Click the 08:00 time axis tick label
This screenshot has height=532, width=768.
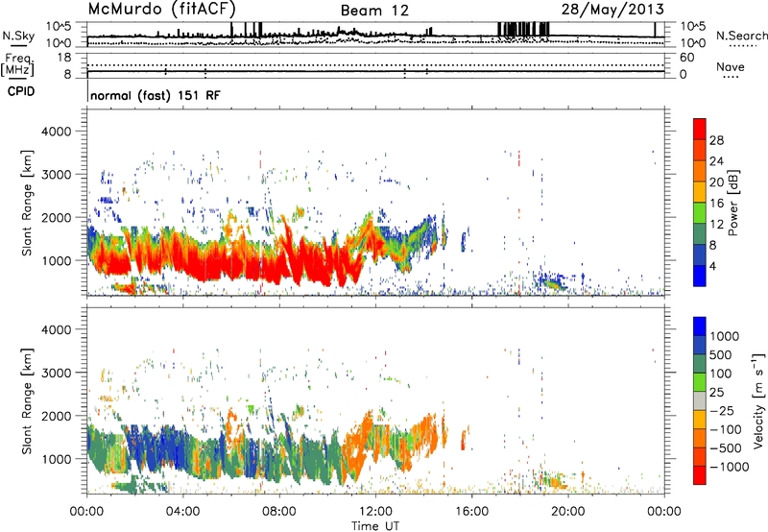[x=279, y=511]
